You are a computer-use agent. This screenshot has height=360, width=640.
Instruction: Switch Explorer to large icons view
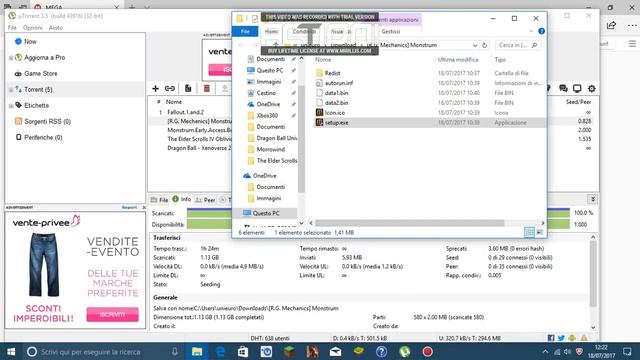(x=540, y=232)
